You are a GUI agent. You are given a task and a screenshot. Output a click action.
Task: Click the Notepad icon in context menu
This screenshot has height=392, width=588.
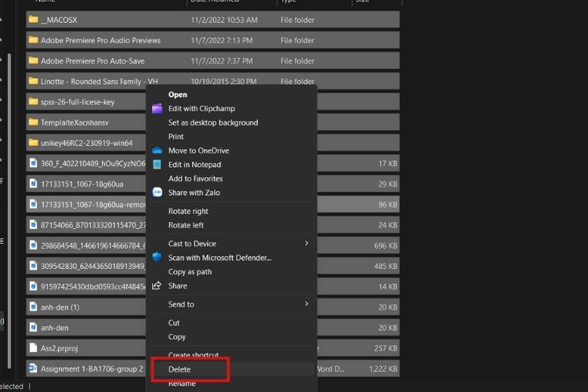[158, 165]
